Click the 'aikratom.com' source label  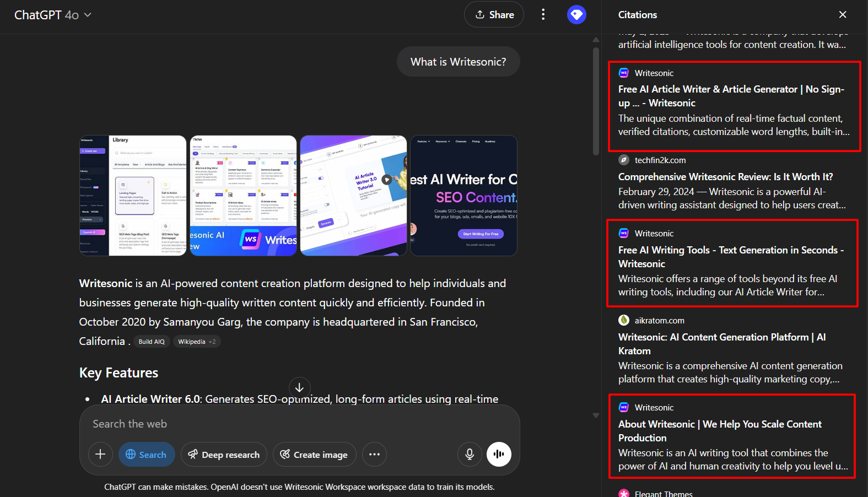[660, 321]
